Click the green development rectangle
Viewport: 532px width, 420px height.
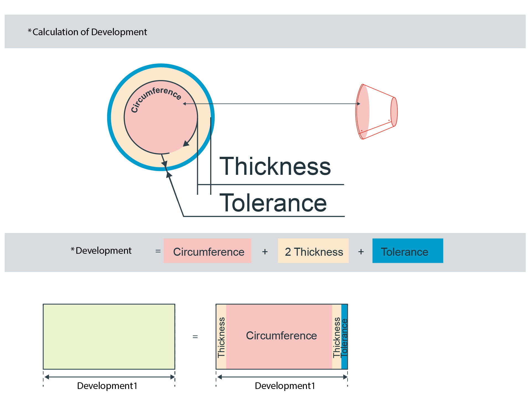[109, 337]
